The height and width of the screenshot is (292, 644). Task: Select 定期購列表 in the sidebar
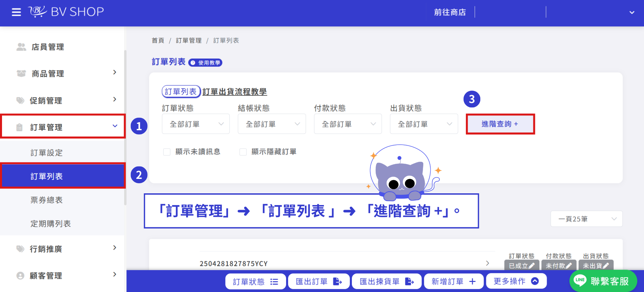tap(51, 224)
